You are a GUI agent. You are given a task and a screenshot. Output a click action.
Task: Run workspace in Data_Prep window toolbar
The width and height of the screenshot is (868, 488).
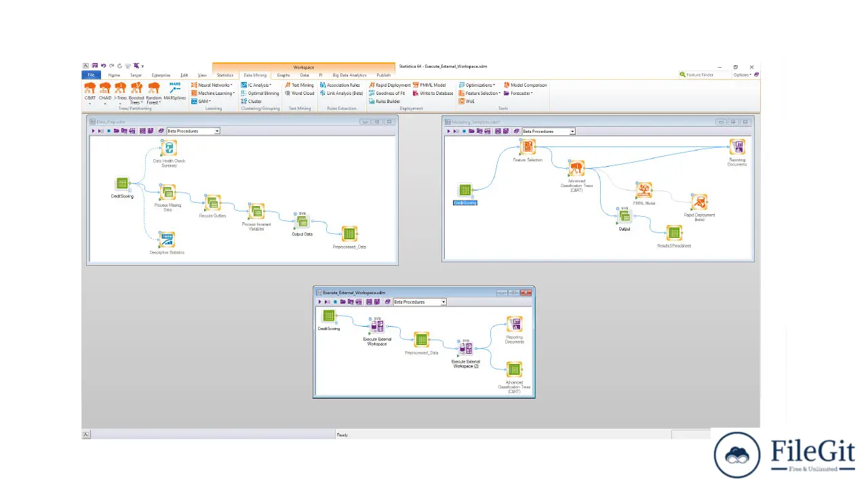(94, 131)
